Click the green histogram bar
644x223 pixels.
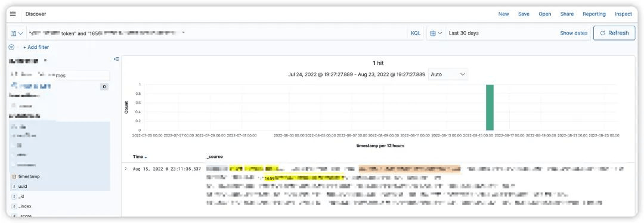pos(489,107)
